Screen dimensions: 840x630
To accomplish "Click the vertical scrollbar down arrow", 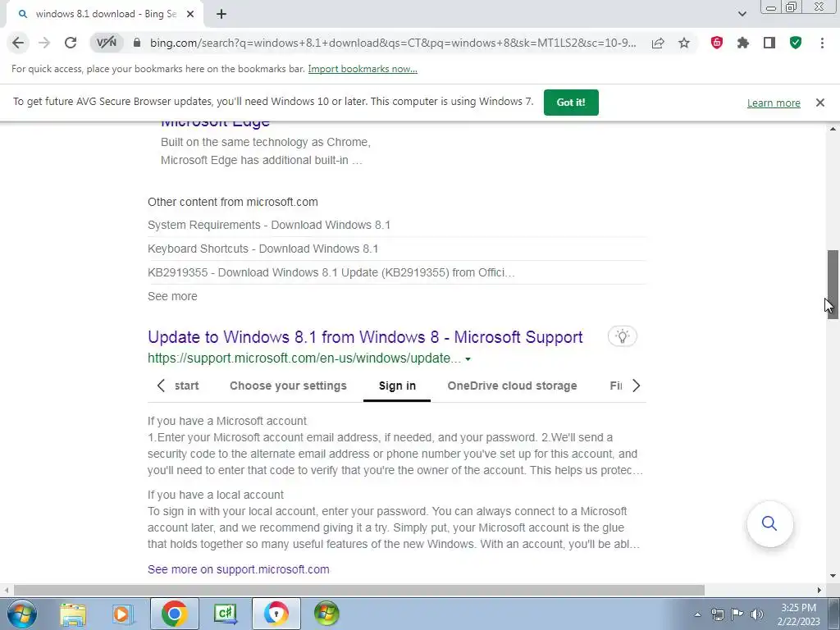I will pyautogui.click(x=833, y=577).
